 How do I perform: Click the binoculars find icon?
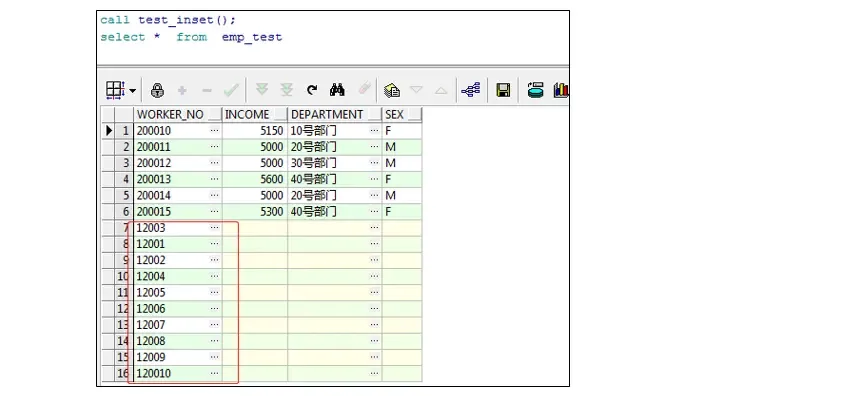pyautogui.click(x=337, y=90)
